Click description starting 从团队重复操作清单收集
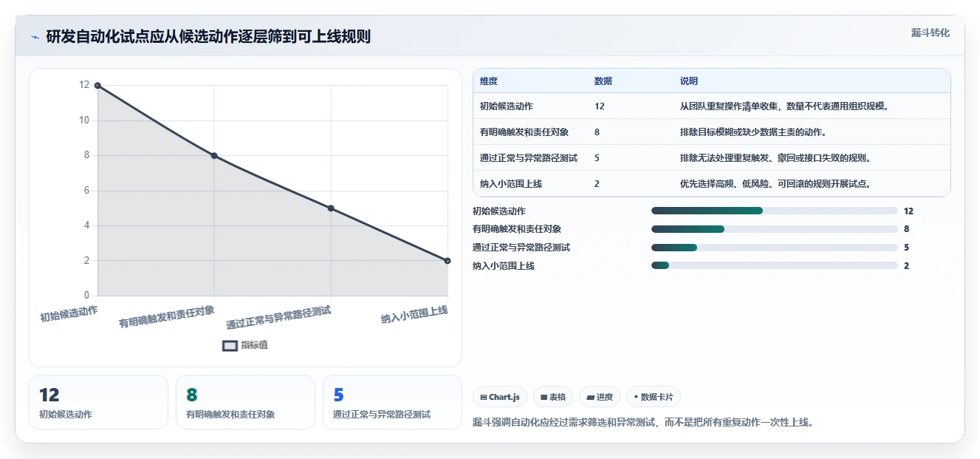The image size is (980, 459). (784, 106)
